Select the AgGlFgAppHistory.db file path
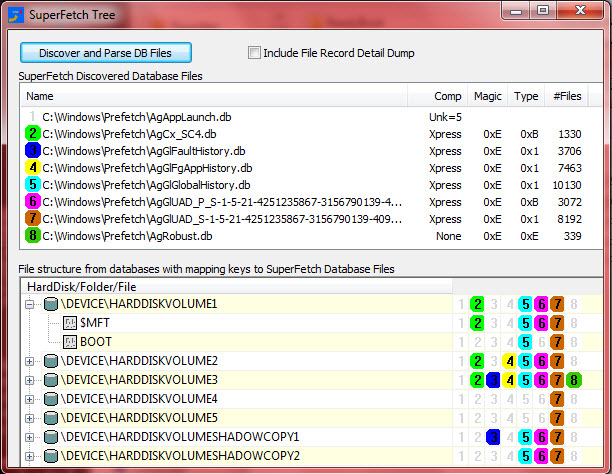Viewport: 612px width, 474px height. tap(147, 168)
